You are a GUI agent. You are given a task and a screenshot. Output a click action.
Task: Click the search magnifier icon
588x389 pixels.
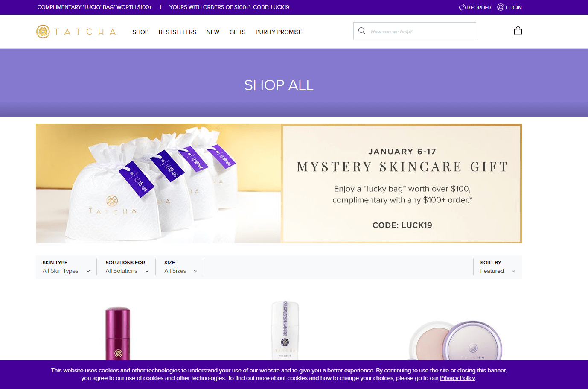click(362, 31)
